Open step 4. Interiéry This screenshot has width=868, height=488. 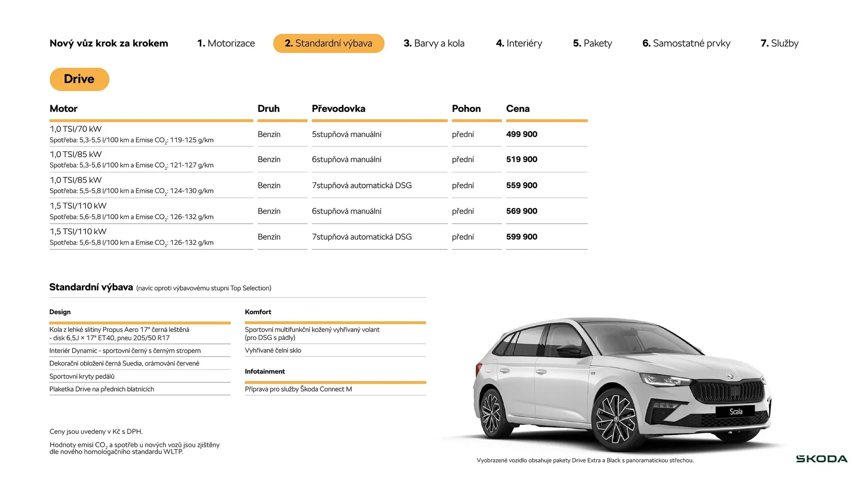coord(519,43)
